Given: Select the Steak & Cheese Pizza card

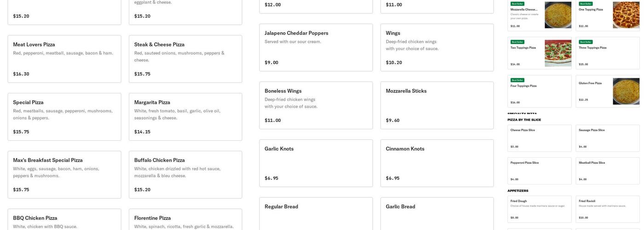Looking at the screenshot, I should 185,59.
